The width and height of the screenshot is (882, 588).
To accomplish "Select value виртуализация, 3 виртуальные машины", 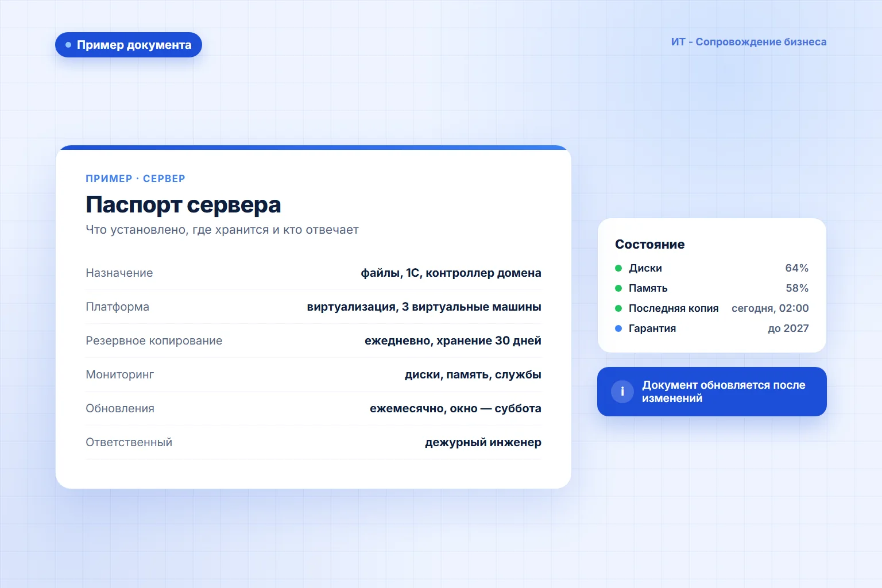I will (x=424, y=307).
